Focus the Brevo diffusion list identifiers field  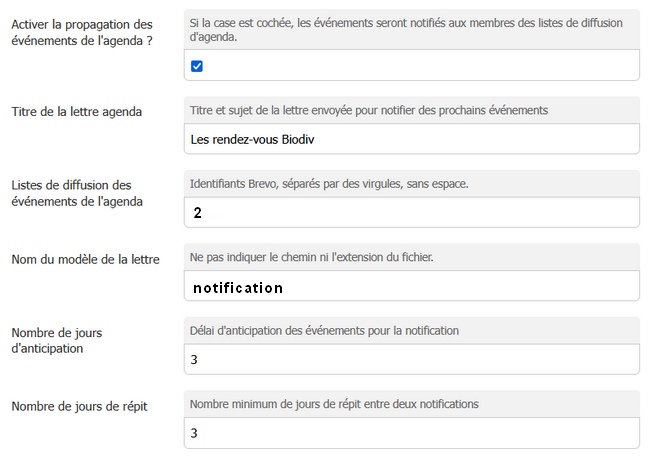[412, 213]
